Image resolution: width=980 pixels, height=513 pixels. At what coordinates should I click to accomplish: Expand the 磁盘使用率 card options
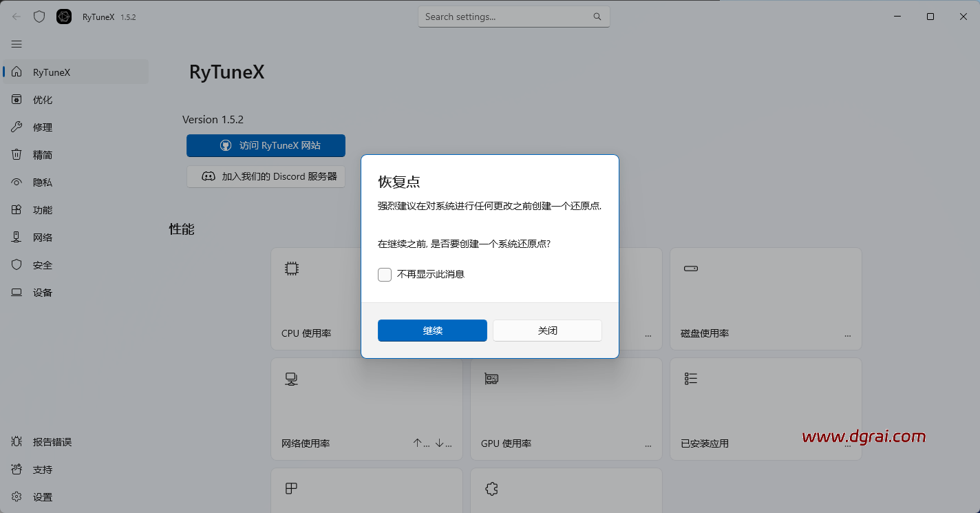pyautogui.click(x=847, y=335)
